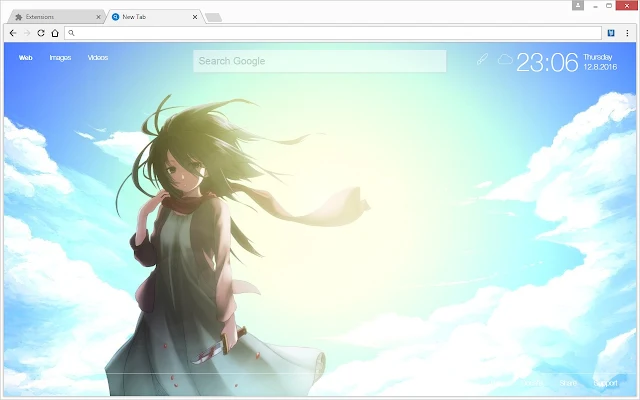640x400 pixels.
Task: Switch to the Extensions tab
Action: point(57,17)
